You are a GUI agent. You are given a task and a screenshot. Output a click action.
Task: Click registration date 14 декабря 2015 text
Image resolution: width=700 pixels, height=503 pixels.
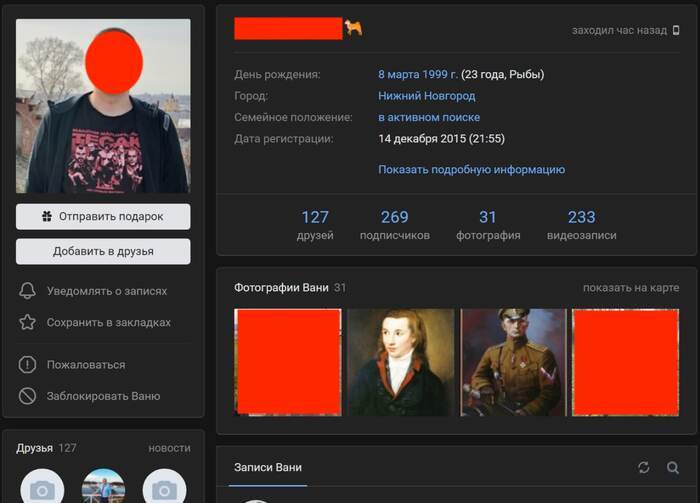pos(441,139)
